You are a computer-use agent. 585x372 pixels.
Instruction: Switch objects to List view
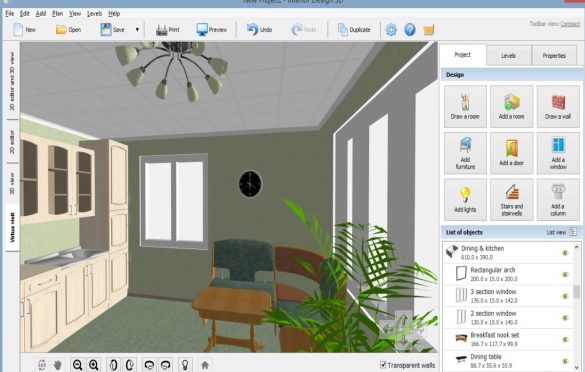(x=561, y=232)
